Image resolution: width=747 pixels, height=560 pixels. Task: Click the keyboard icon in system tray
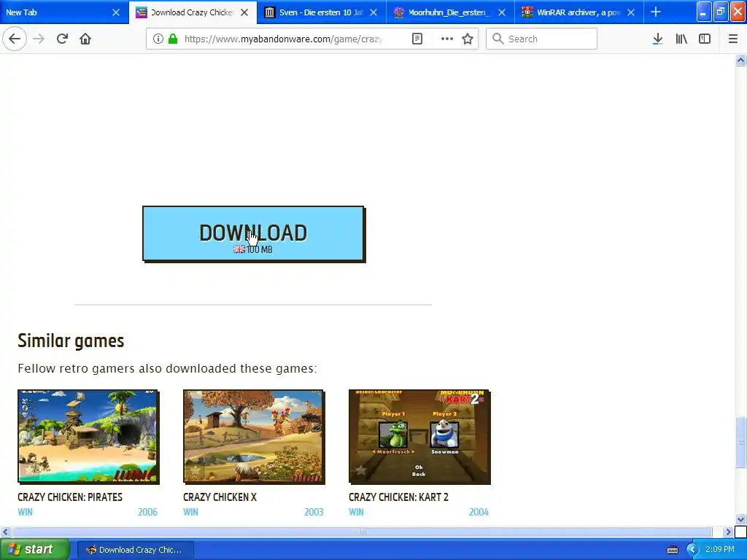[672, 550]
